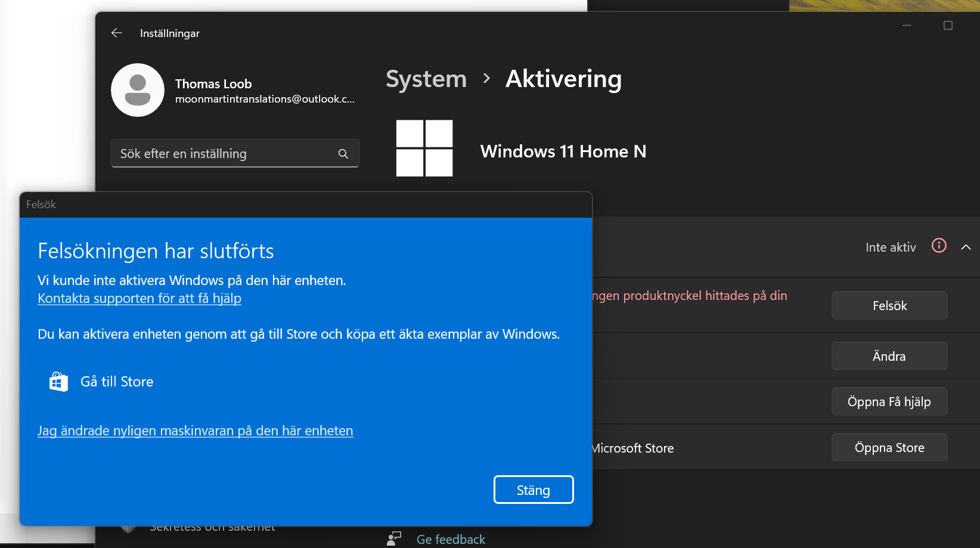Click the back arrow in Inställningar

point(117,33)
